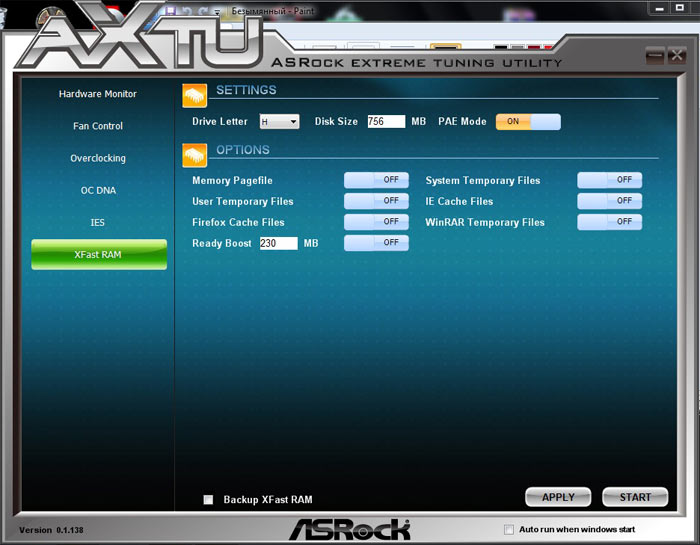This screenshot has height=545, width=700.
Task: Open the Hardware Monitor section
Action: [x=98, y=94]
